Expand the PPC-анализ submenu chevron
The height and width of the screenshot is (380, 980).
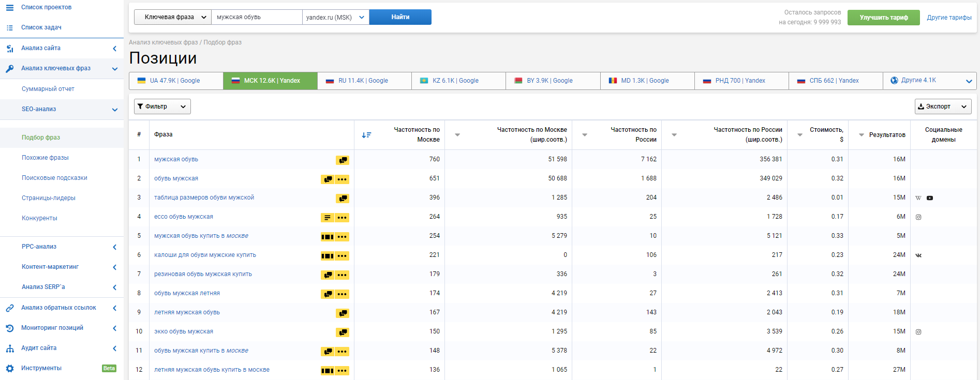114,247
